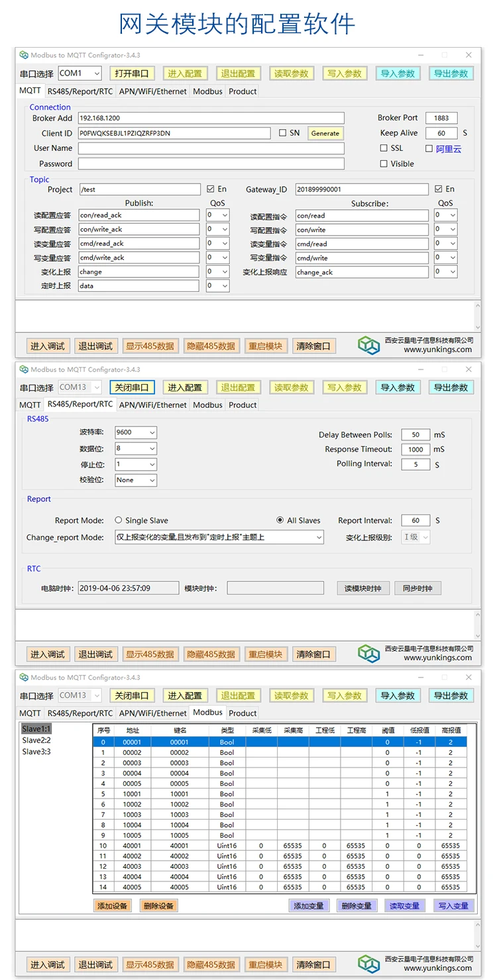Toggle the 阿里云 checkbox
This screenshot has height=980, width=497.
pos(429,149)
